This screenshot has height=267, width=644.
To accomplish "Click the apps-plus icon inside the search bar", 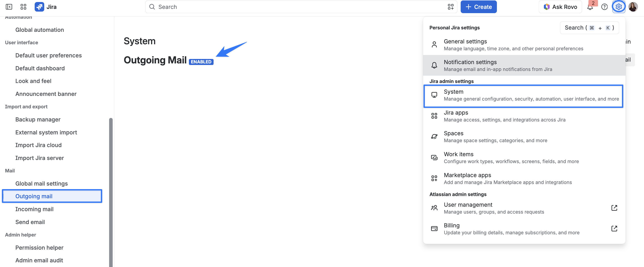I will click(x=450, y=7).
